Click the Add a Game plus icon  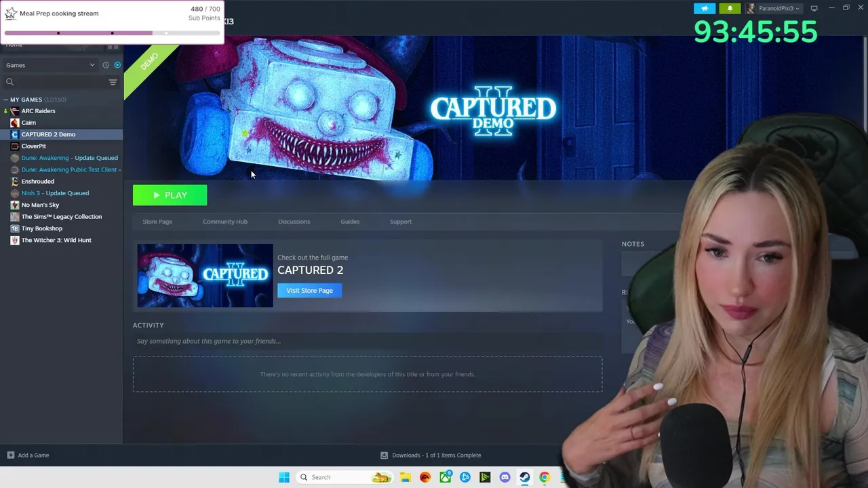(10, 455)
